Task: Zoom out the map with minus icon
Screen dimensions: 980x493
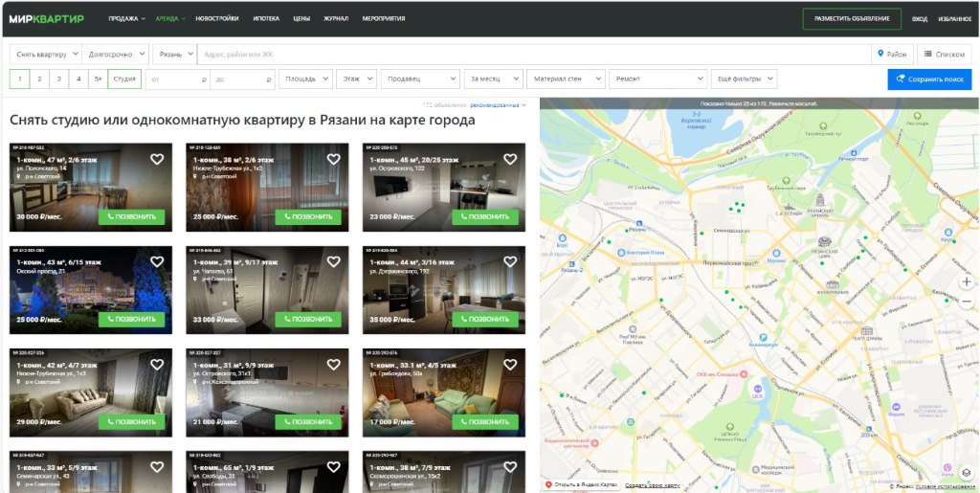Action: coord(967,303)
